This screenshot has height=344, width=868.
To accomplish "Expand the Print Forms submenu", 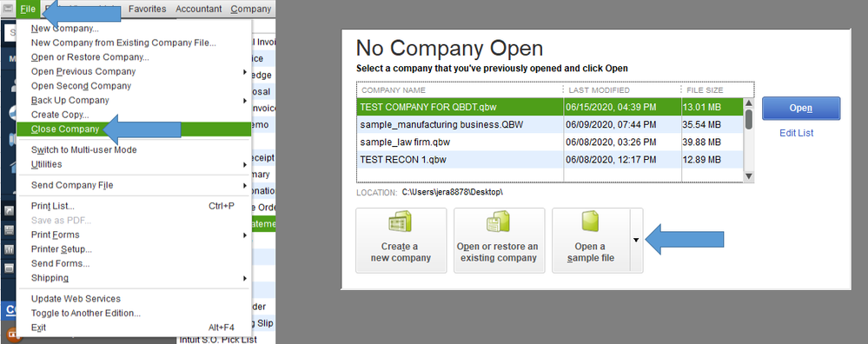I will (x=245, y=235).
